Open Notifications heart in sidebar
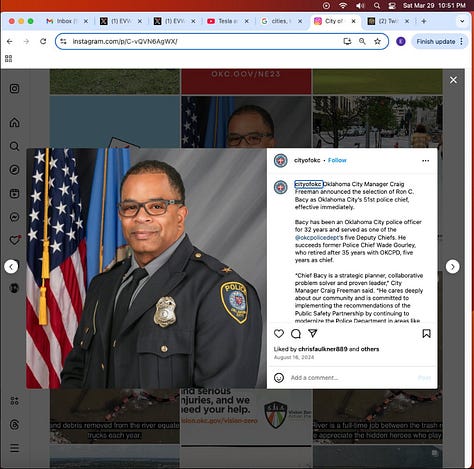 14,240
